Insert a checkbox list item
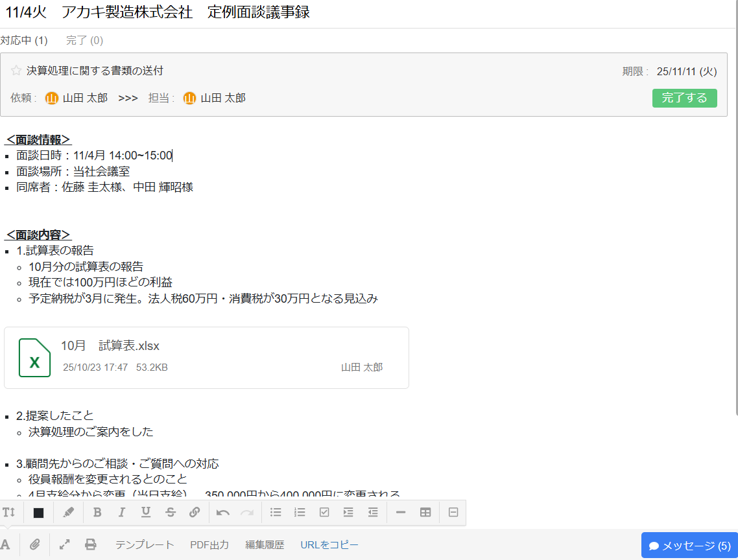This screenshot has height=560, width=738. (324, 512)
